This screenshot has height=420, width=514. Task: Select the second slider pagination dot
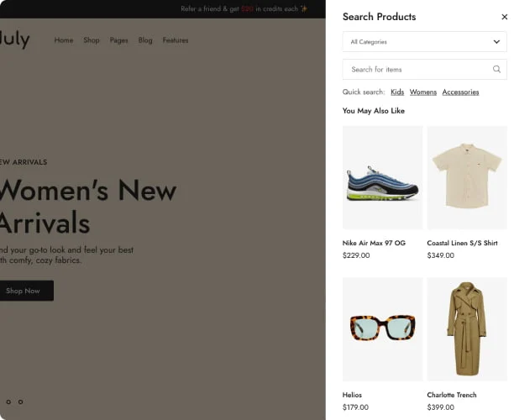(20, 402)
